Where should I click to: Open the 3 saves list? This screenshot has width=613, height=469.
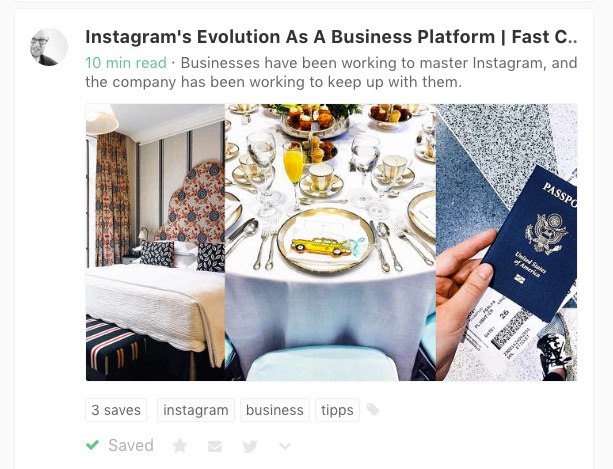[116, 410]
